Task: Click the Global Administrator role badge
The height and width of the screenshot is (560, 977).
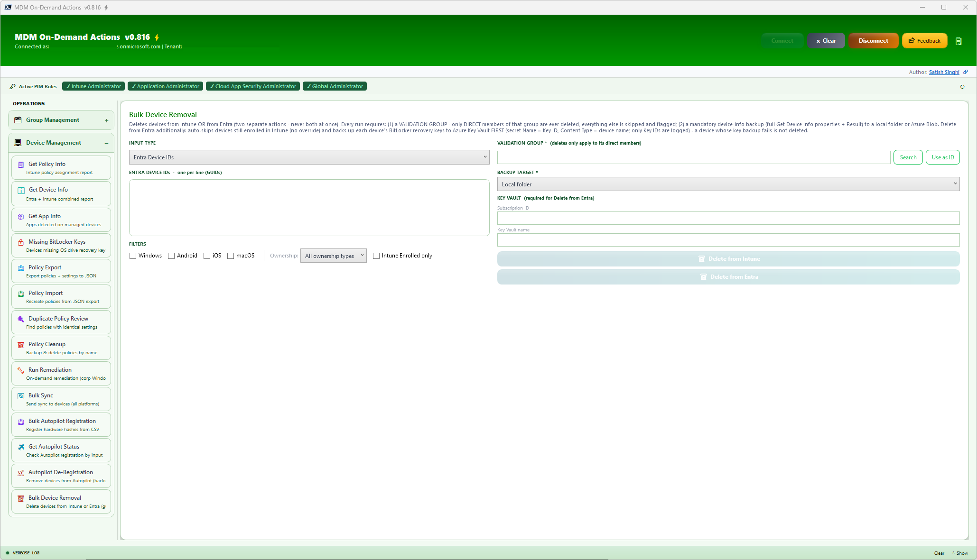Action: click(x=335, y=86)
